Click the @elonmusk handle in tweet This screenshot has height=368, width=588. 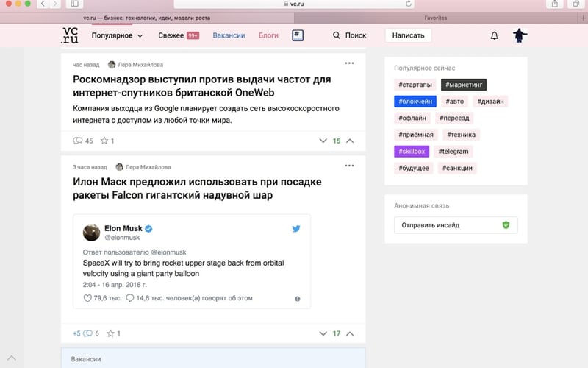coord(122,238)
